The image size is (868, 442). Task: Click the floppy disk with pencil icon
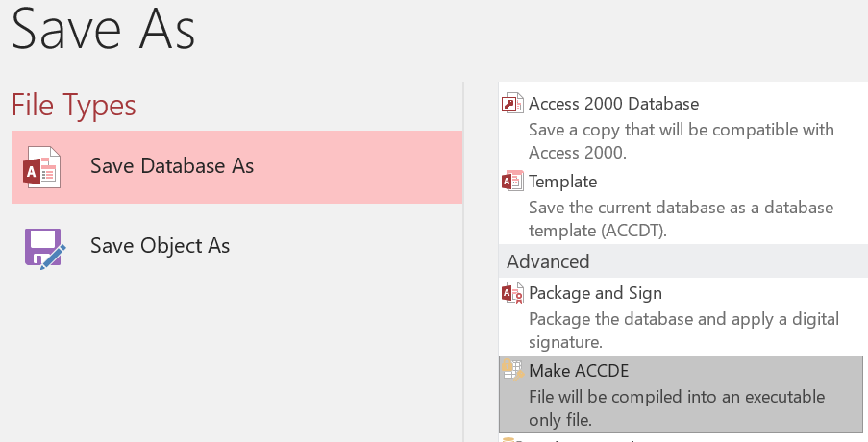tap(45, 248)
